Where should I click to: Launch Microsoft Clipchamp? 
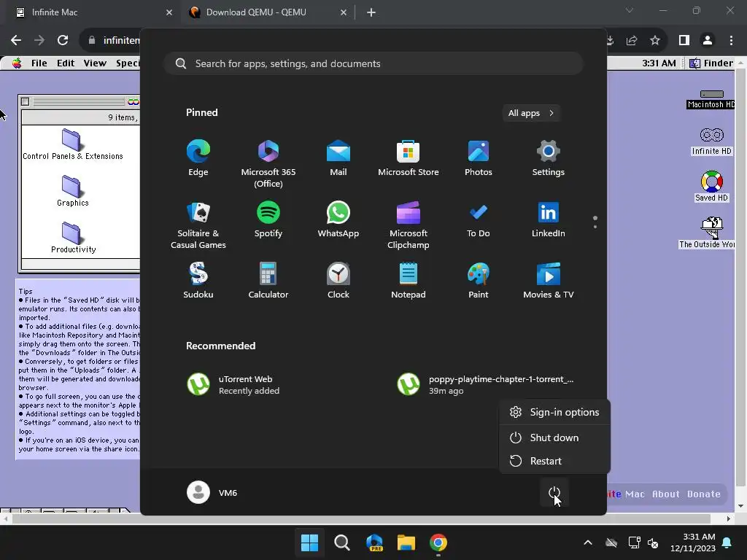[x=409, y=225]
